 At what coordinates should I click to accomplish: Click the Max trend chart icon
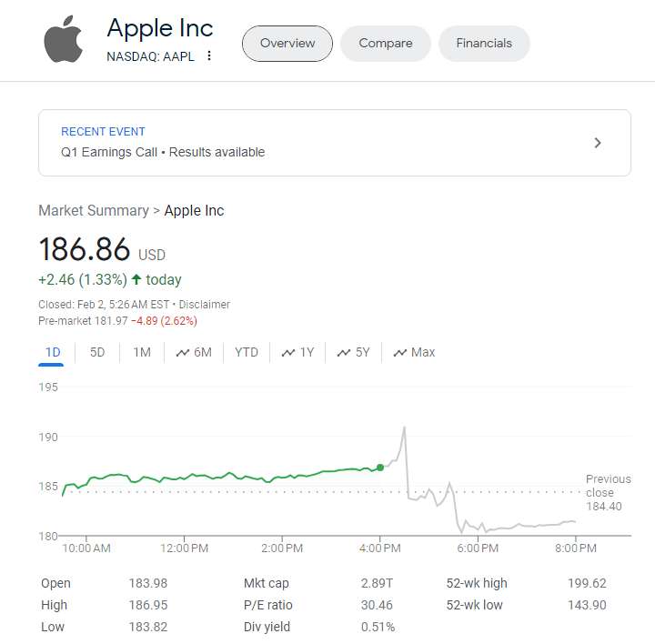pyautogui.click(x=399, y=353)
